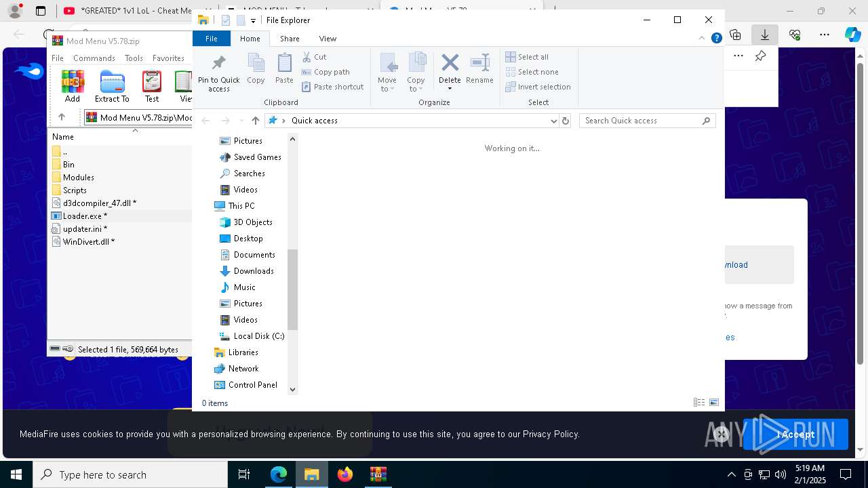
Task: Click WinRAR Test icon
Action: click(x=152, y=87)
